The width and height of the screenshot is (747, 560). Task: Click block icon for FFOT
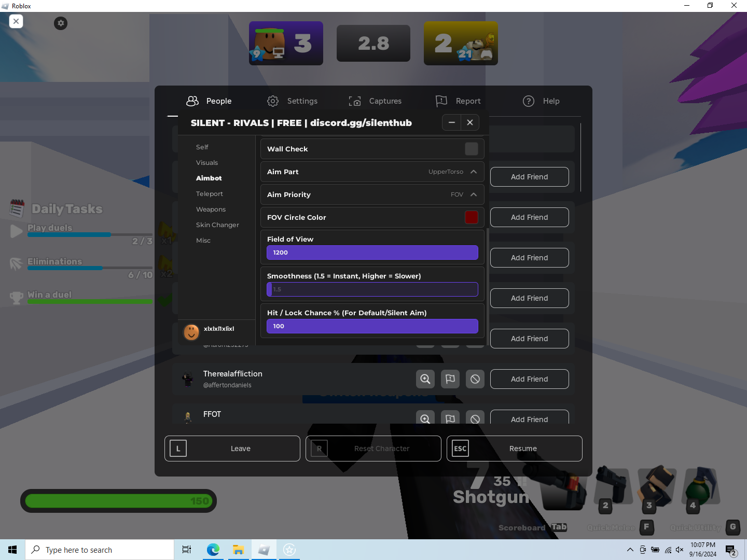pyautogui.click(x=475, y=417)
